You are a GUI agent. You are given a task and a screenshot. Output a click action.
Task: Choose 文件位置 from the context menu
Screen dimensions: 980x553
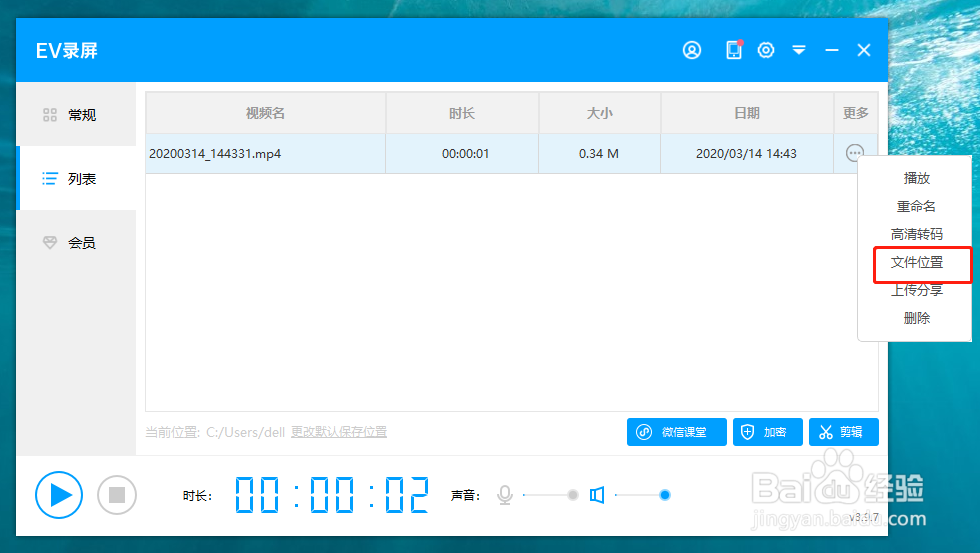click(917, 262)
